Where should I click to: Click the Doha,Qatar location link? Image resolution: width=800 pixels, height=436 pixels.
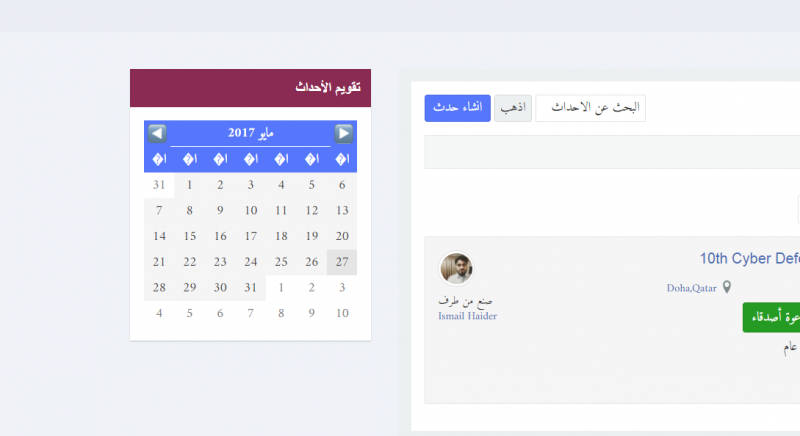point(691,288)
